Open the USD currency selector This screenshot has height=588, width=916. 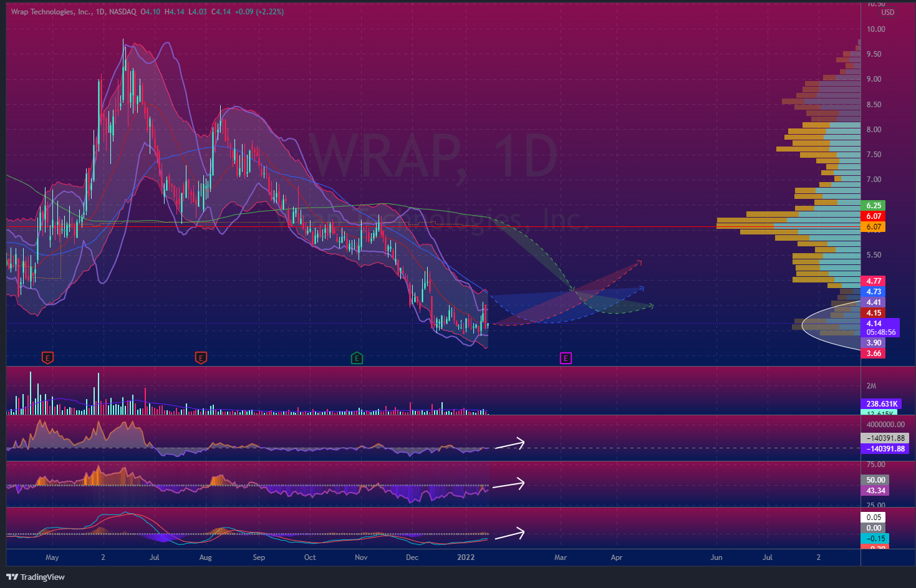tap(887, 12)
